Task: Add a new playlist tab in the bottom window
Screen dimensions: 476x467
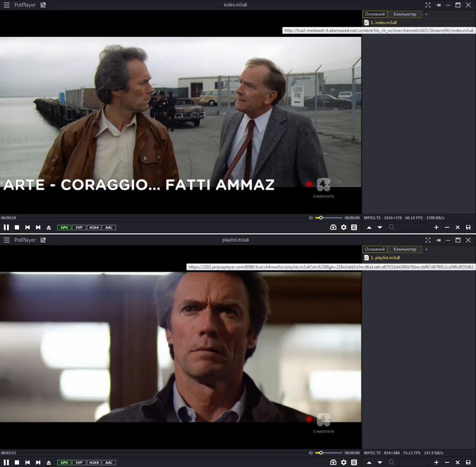Action: tap(426, 249)
